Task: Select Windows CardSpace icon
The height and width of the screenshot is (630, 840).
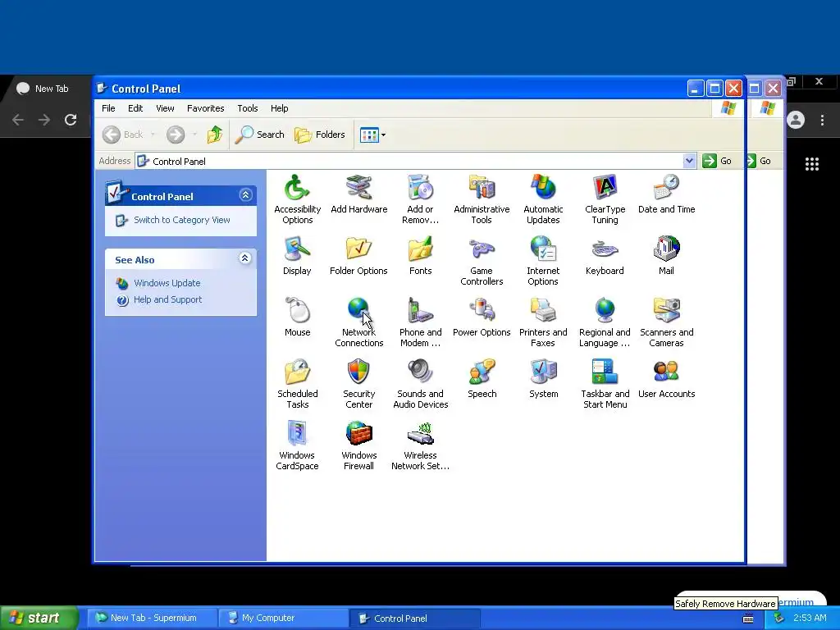Action: 297,445
